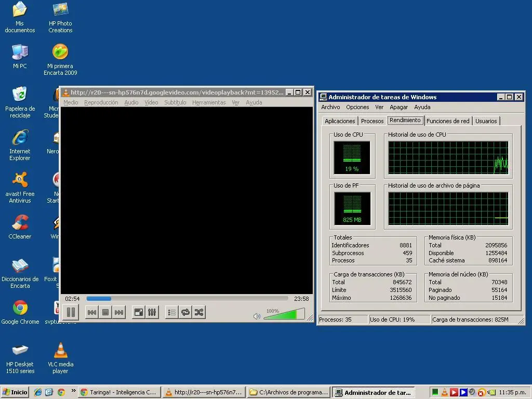Open the Opciones menu in Task Manager
Screen dimensions: 532x399
357,107
